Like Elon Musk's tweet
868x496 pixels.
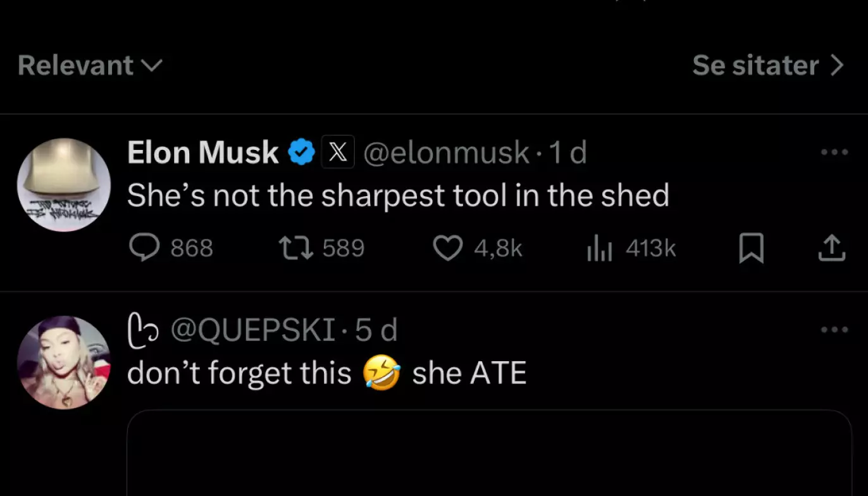click(448, 248)
